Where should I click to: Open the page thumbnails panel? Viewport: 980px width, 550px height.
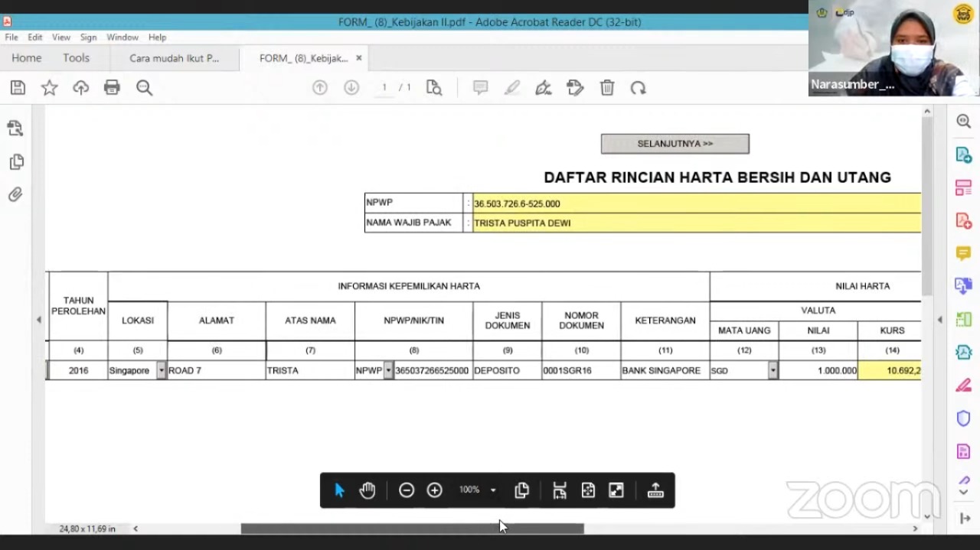pos(15,162)
